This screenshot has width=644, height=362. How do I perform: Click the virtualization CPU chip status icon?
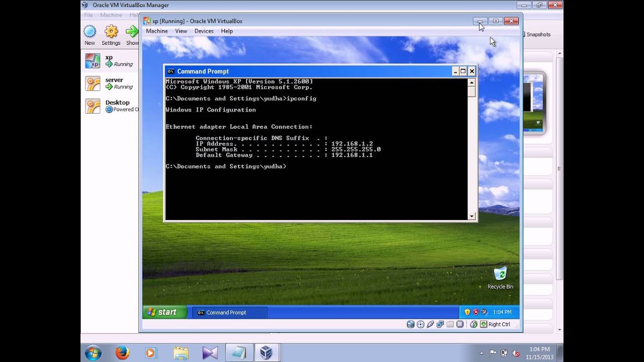point(460,324)
